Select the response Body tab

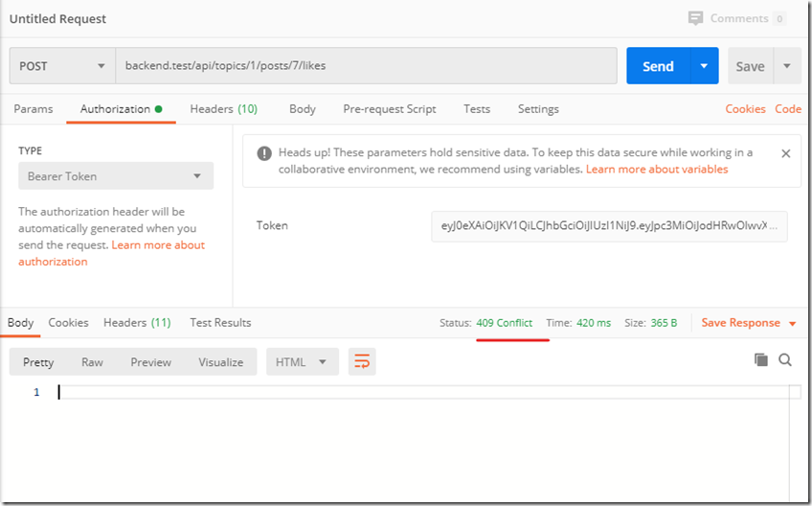tap(21, 322)
